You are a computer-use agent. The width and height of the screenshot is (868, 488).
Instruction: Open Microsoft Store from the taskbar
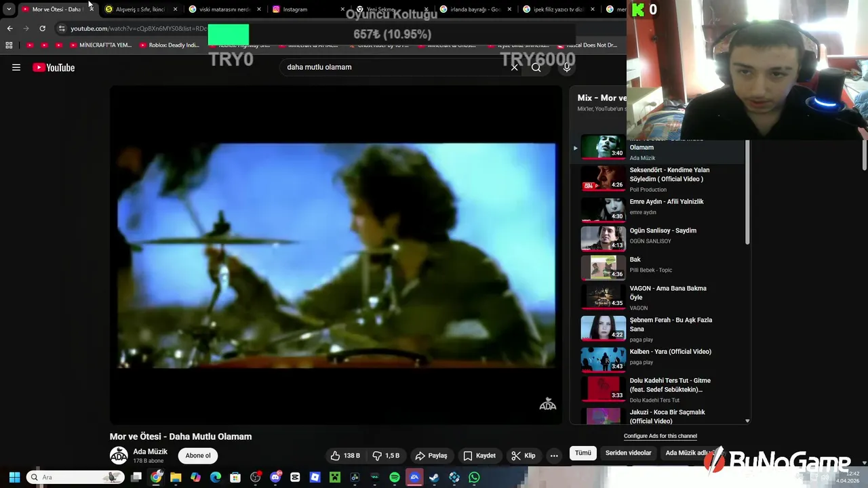click(x=235, y=477)
